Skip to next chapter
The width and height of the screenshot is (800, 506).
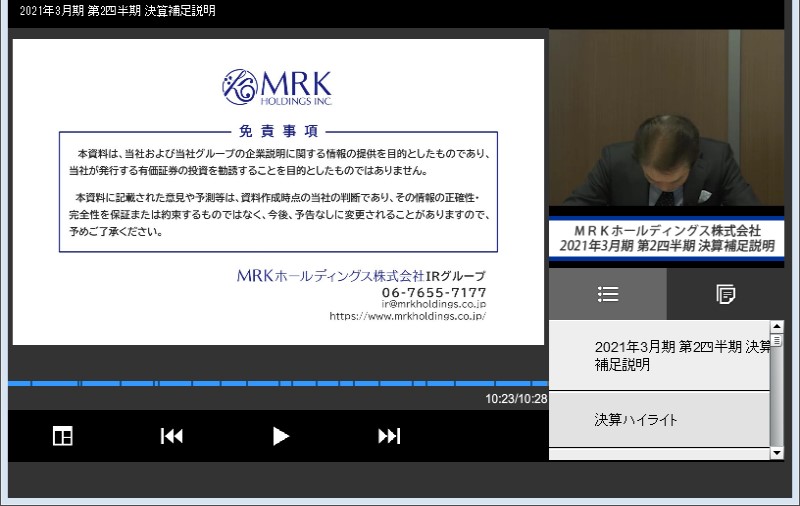[x=389, y=436]
